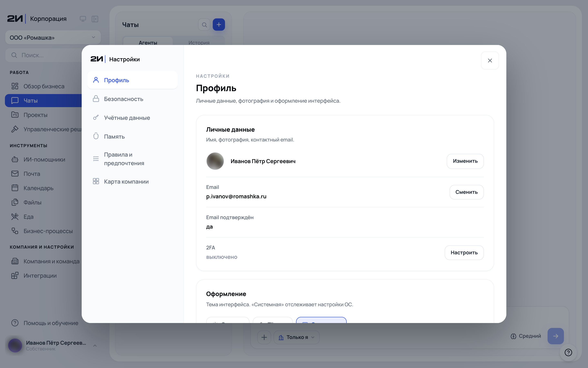Open Чаты in the main sidebar
The height and width of the screenshot is (368, 588).
click(43, 101)
